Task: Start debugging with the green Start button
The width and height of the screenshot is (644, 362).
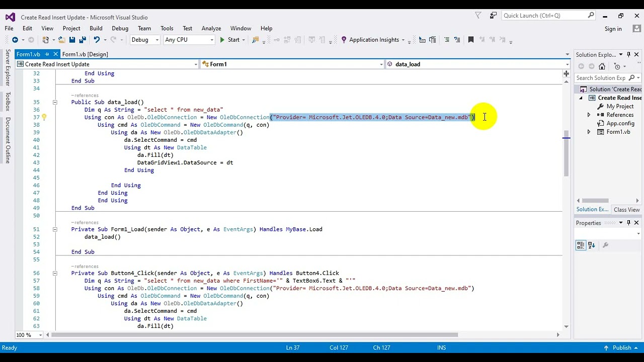Action: (x=229, y=40)
